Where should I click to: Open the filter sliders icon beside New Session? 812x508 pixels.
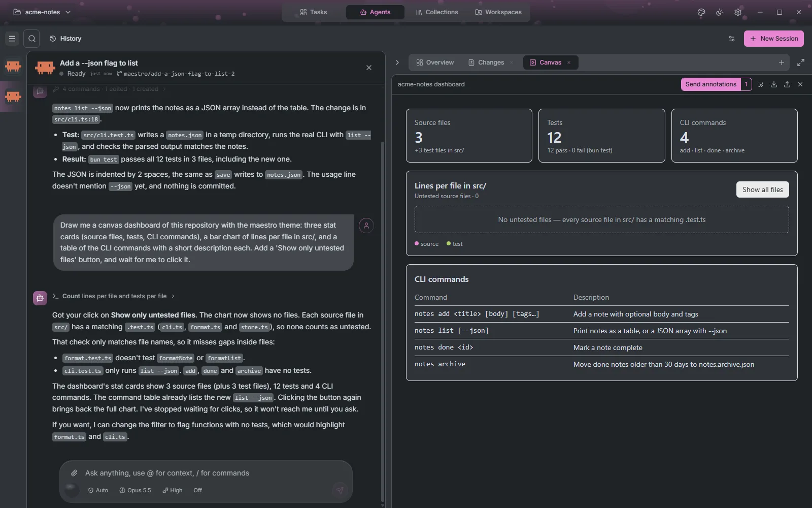coord(732,39)
